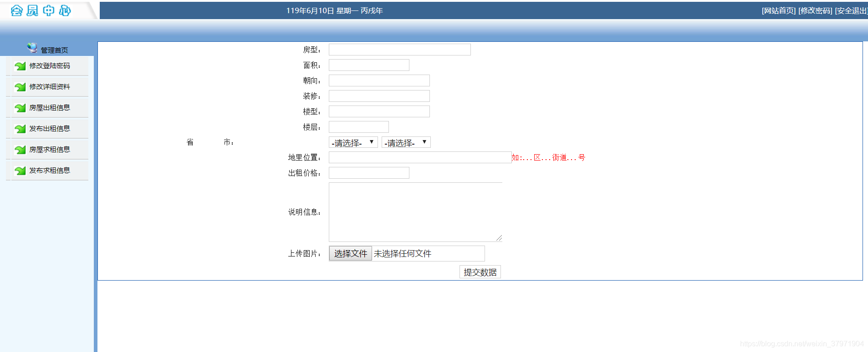Focus the 房型 input field

[400, 50]
